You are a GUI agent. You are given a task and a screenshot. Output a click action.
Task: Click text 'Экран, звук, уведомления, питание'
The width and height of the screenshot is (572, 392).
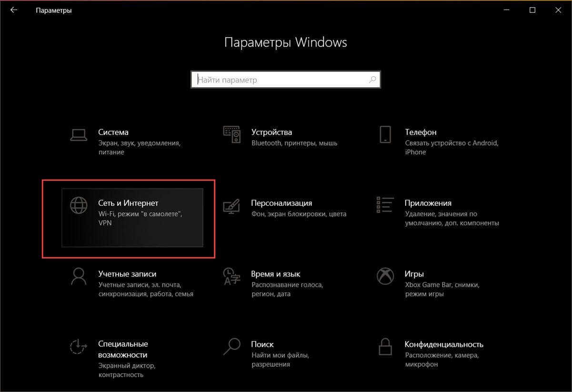coord(140,147)
